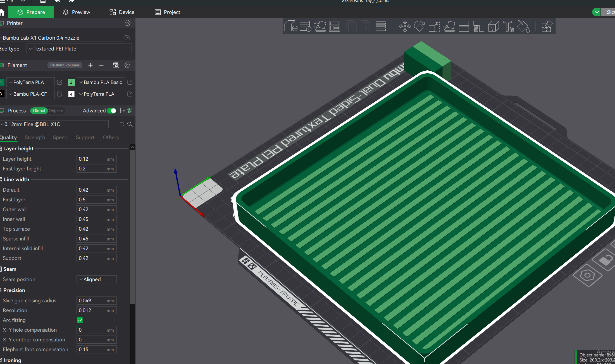The width and height of the screenshot is (615, 364).
Task: Open the Seam position Aligned dropdown
Action: point(97,279)
